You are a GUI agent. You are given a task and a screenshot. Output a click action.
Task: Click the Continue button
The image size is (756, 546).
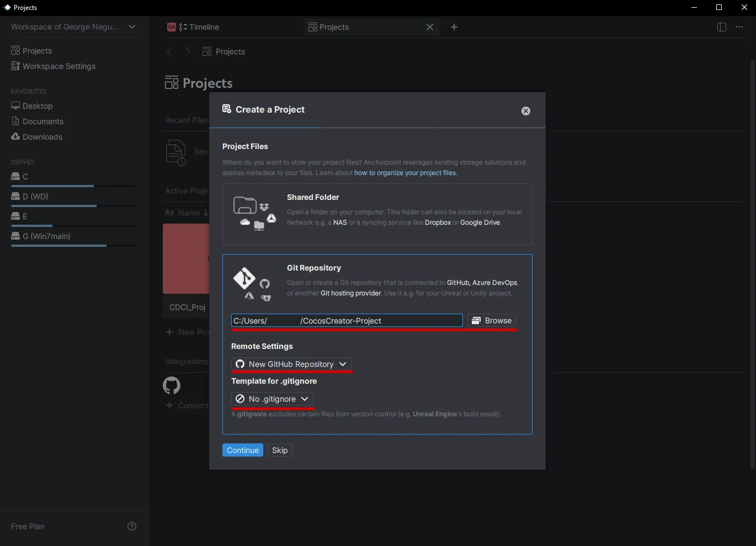(x=242, y=450)
